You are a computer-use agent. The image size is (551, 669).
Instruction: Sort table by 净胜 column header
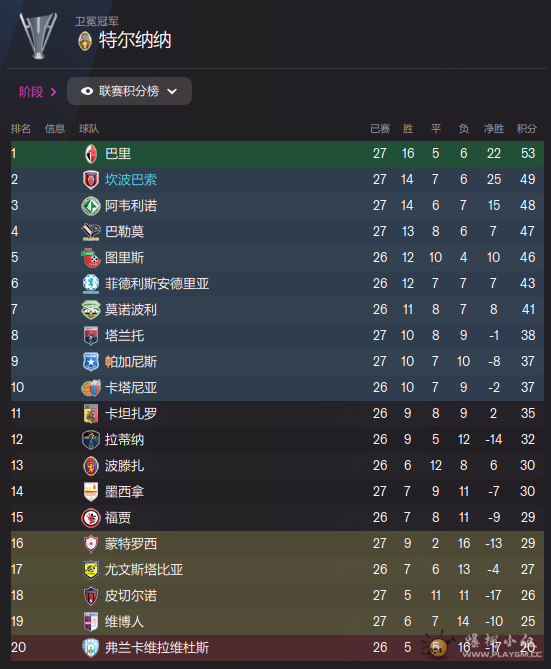pos(494,128)
